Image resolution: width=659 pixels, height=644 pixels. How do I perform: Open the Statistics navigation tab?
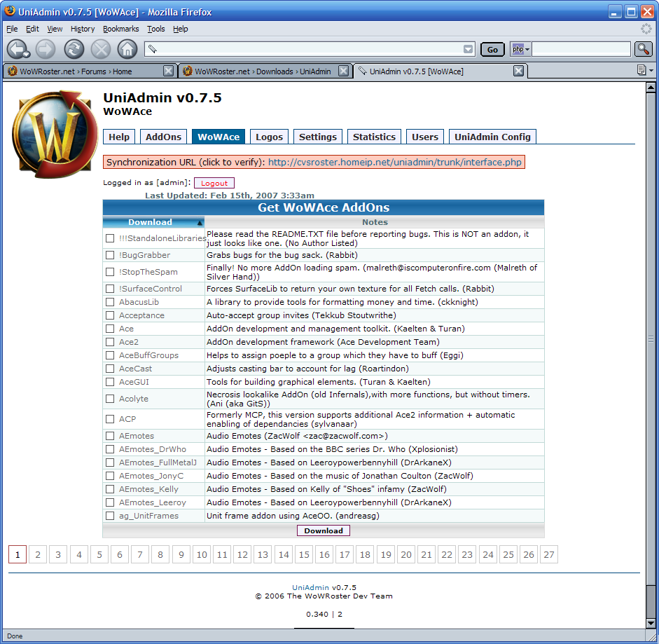click(x=374, y=137)
